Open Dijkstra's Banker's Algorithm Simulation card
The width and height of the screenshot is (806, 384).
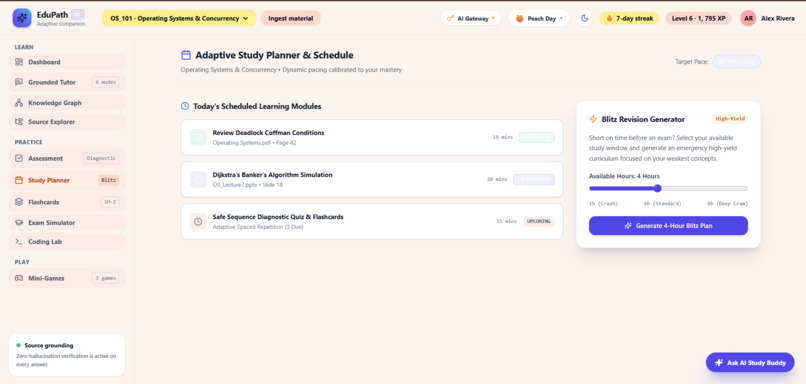(x=372, y=179)
